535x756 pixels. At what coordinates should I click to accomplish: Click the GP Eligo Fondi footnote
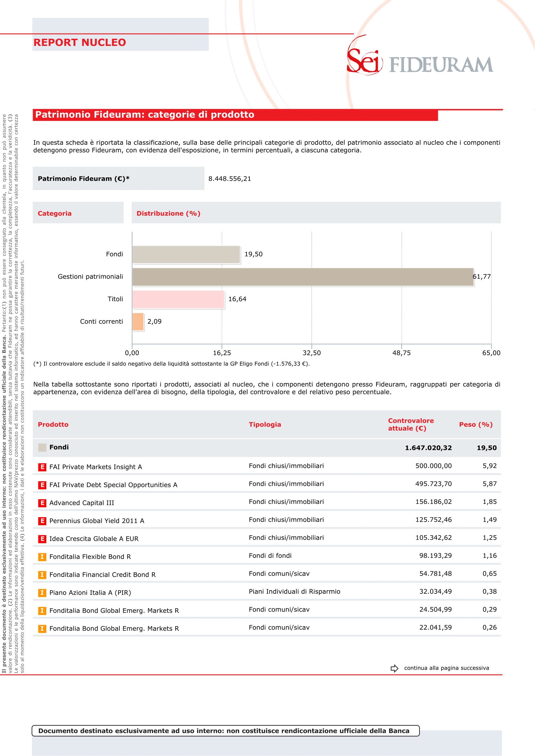tap(171, 364)
